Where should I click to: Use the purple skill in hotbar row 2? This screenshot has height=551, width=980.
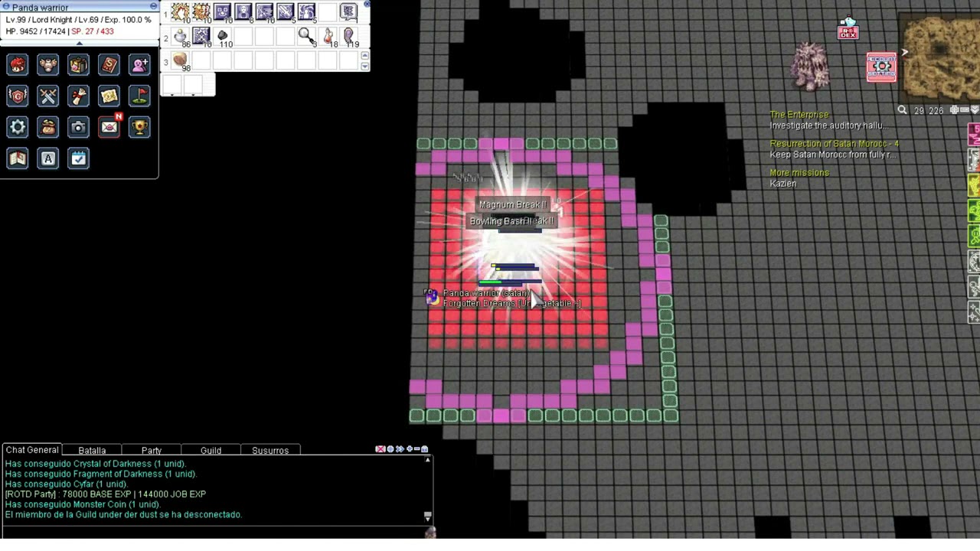click(201, 37)
